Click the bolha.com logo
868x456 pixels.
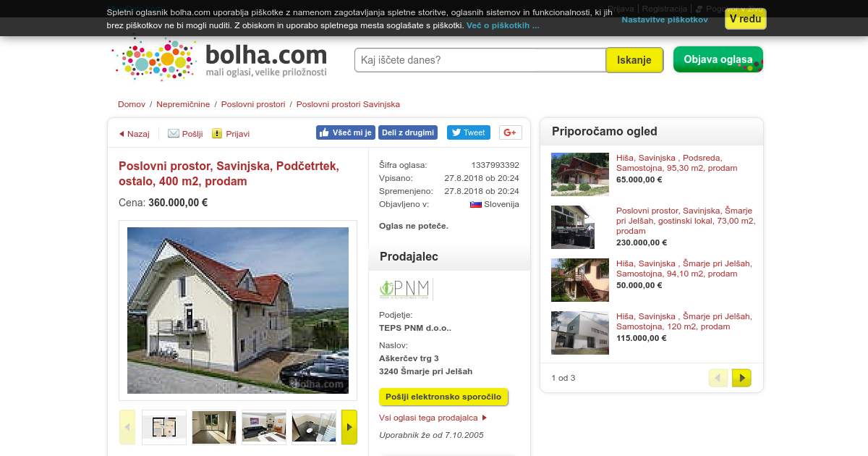(221, 59)
